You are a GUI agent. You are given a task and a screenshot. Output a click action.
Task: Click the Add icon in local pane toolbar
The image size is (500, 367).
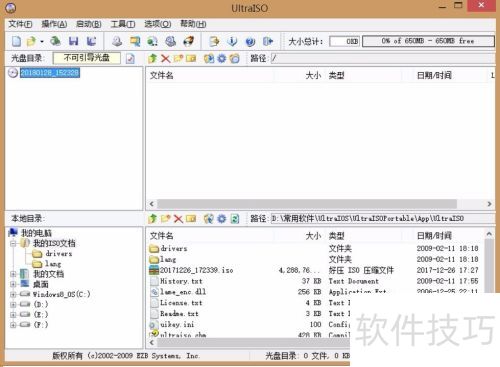(209, 219)
